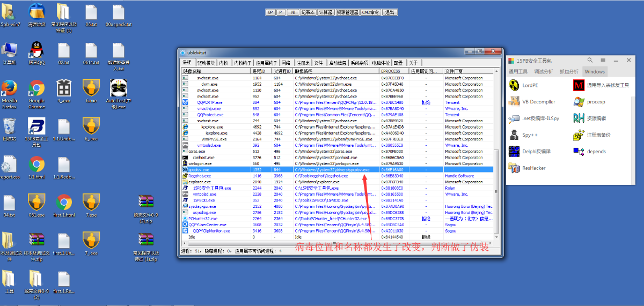644x306 pixels.
Task: Sort by the 映像名称 column header
Action: 216,71
